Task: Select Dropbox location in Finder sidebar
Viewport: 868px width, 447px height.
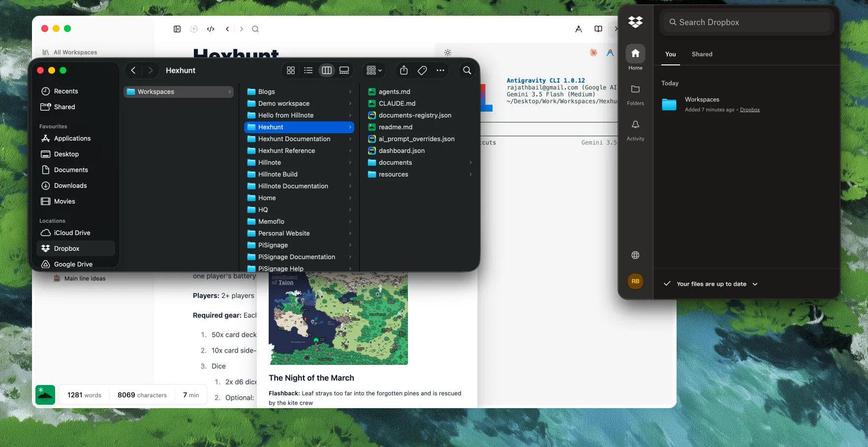Action: 76,248
